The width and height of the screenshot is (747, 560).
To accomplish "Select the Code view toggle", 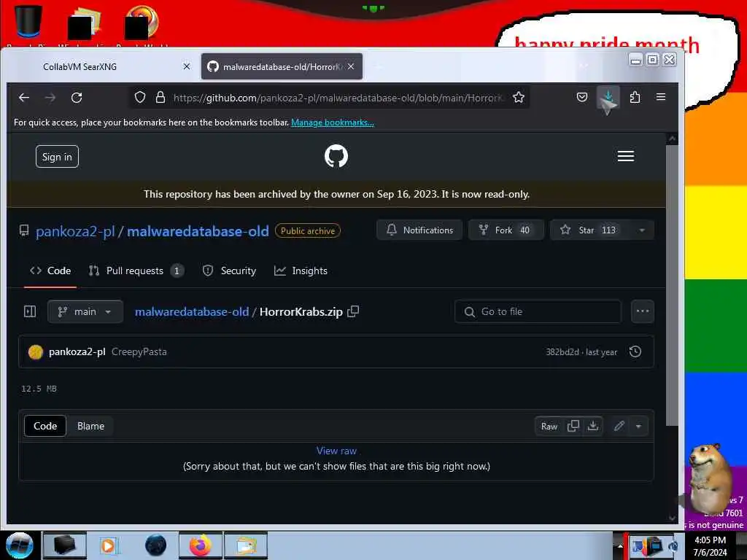I will (45, 426).
